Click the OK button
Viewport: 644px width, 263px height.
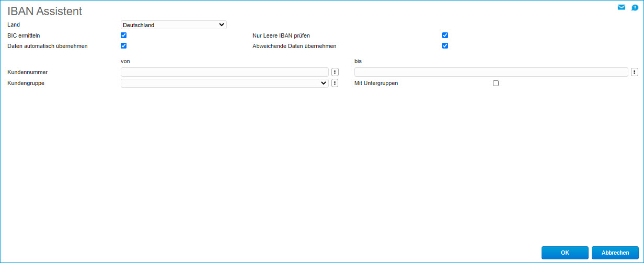[x=565, y=253]
